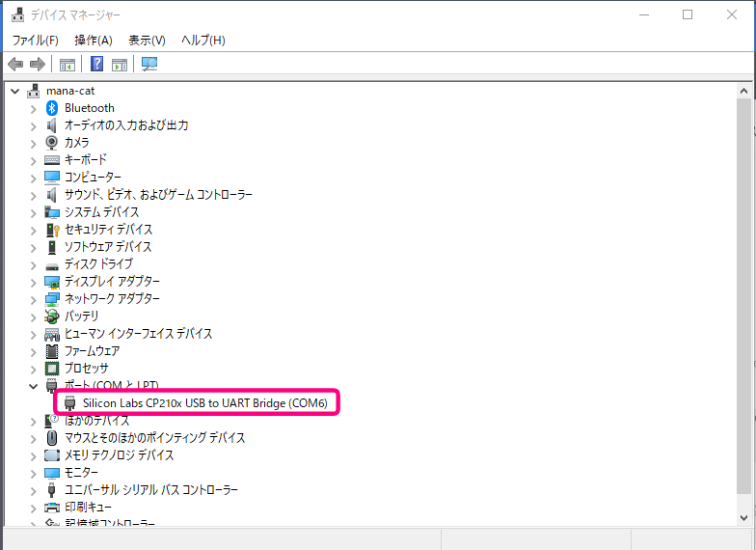
Task: Click the show/hide console tree toolbar icon
Action: pyautogui.click(x=67, y=64)
